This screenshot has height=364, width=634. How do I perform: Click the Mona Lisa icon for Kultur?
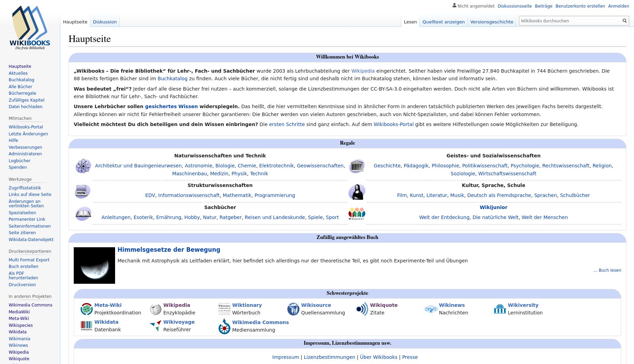(357, 192)
